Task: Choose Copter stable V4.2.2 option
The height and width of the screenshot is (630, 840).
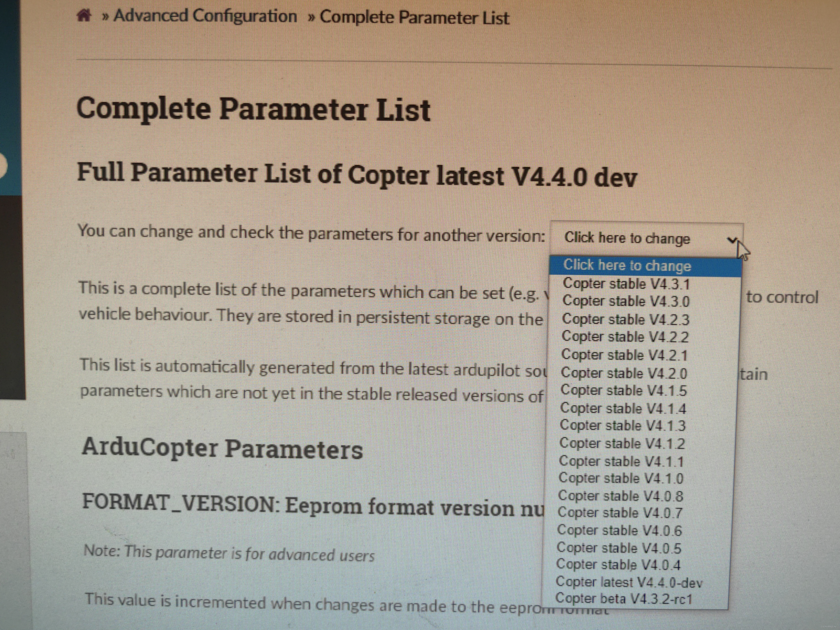Action: click(x=625, y=337)
